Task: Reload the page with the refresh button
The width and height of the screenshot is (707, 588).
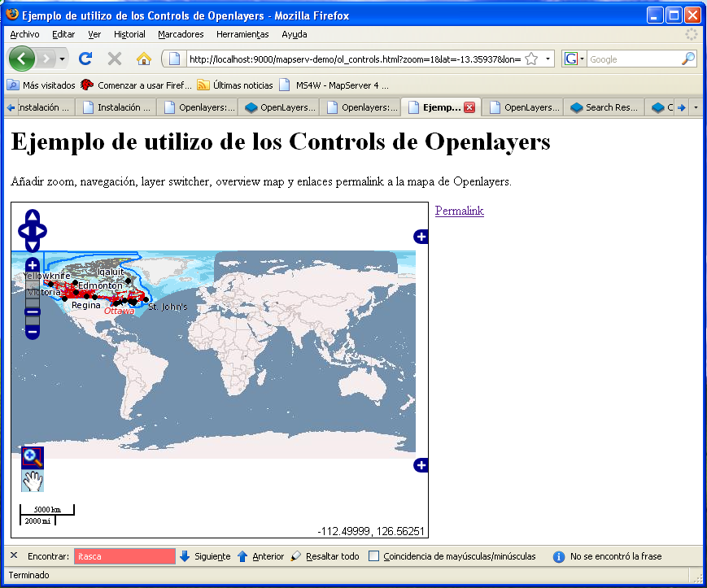Action: (85, 59)
